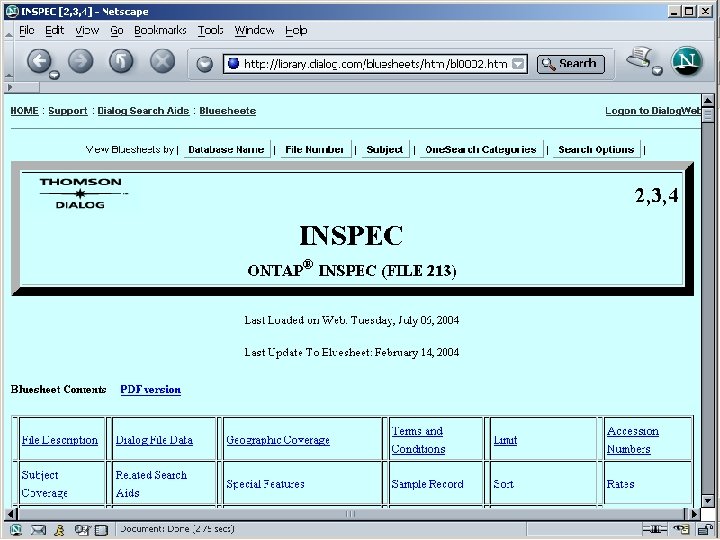Screen dimensions: 720x540
Task: Click the Netscape N logo
Action: 686,61
